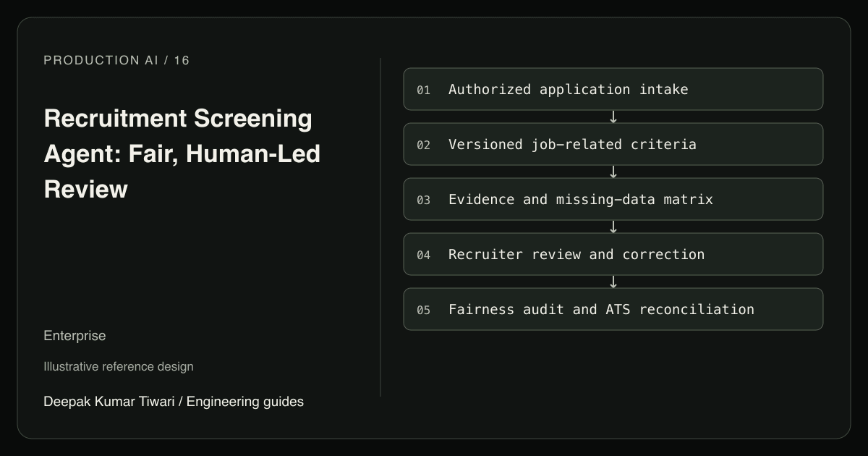Click arrow between steps 02 and 03
Viewport: 868px width, 456px height.
tap(613, 172)
